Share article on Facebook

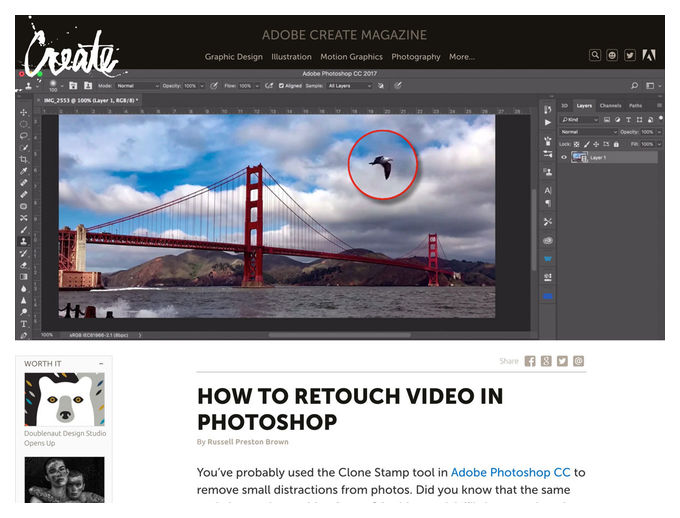click(530, 361)
